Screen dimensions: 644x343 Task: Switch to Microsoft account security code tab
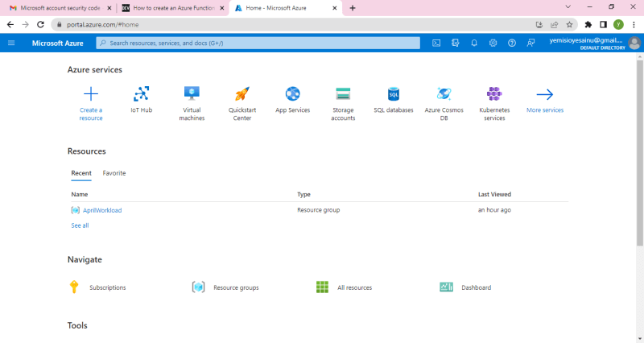(60, 8)
